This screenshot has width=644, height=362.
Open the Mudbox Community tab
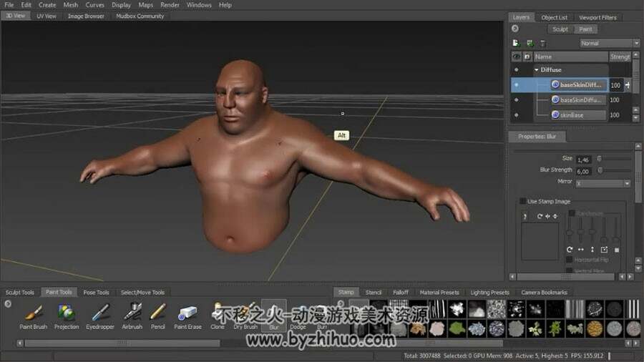click(x=140, y=16)
